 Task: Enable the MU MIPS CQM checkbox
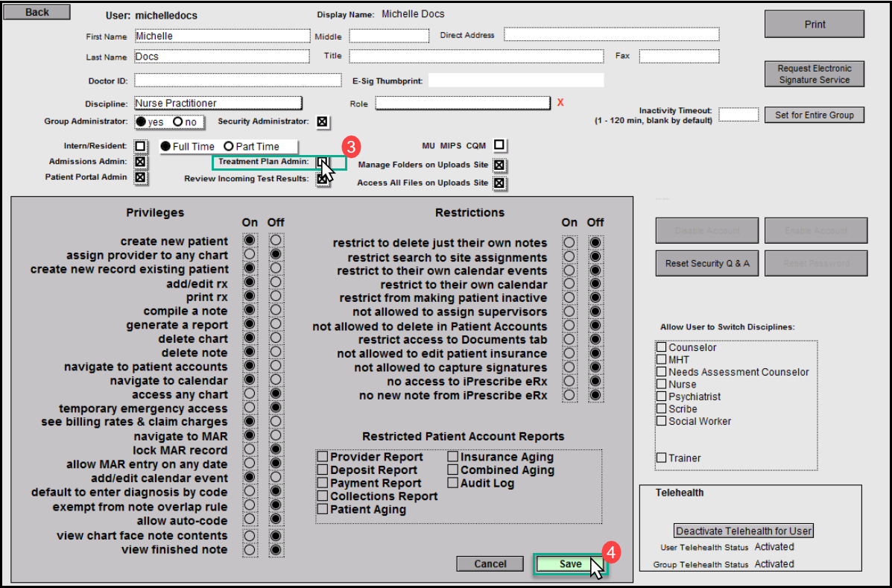coord(499,145)
